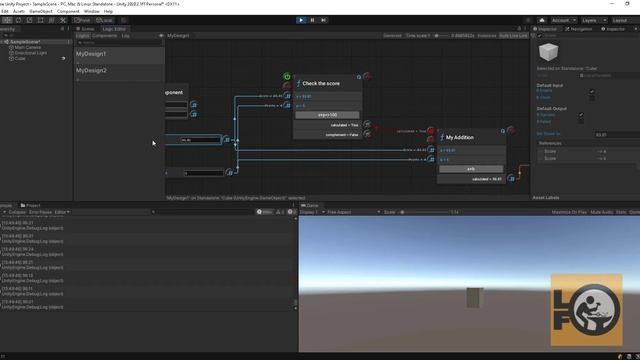Image resolution: width=640 pixels, height=360 pixels.
Task: Toggle Pivot handle position
Action: 82,20
